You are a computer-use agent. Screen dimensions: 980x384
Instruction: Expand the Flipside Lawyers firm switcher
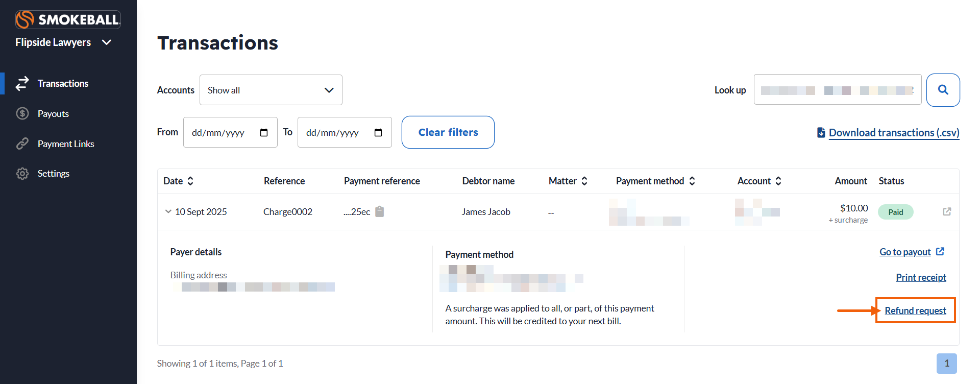(x=107, y=42)
